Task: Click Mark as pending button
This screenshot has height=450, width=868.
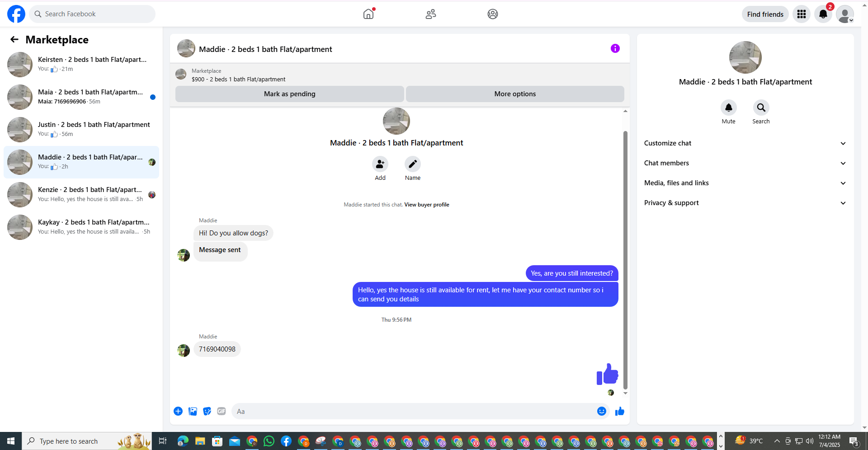Action: 290,94
